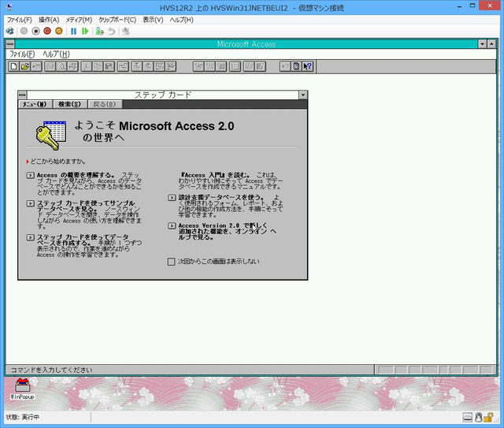
Task: Check 次回からこの画面は表示しない checkbox
Action: click(x=172, y=262)
